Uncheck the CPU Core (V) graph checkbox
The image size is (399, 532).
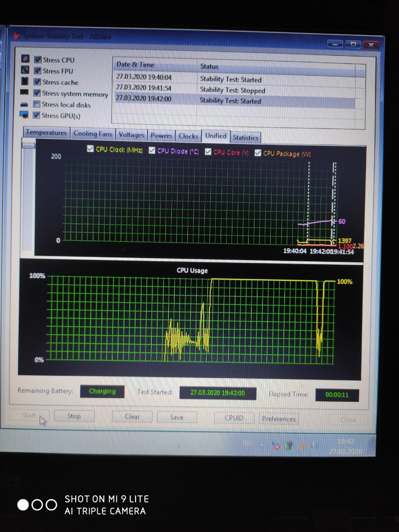click(208, 152)
